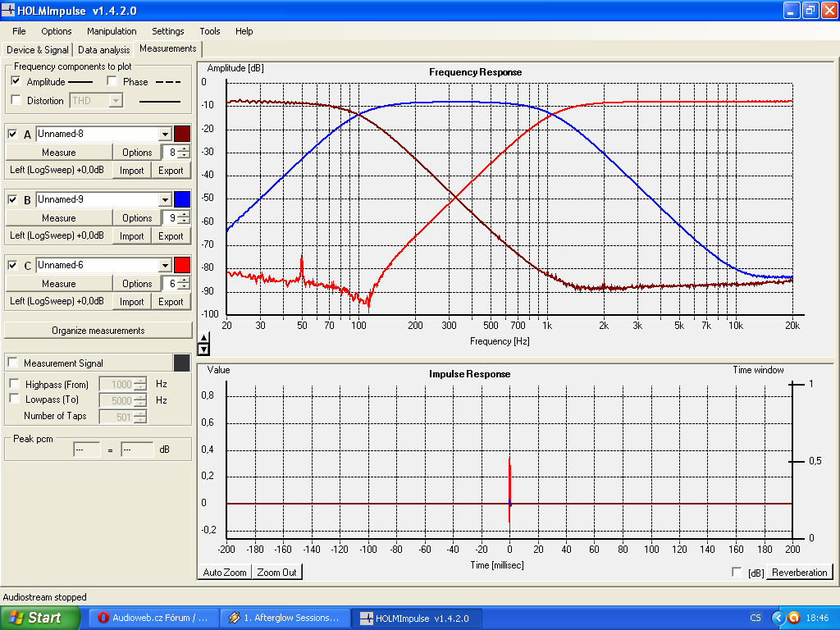The width and height of the screenshot is (840, 630).
Task: Click the Auto Zoom button
Action: (x=225, y=572)
